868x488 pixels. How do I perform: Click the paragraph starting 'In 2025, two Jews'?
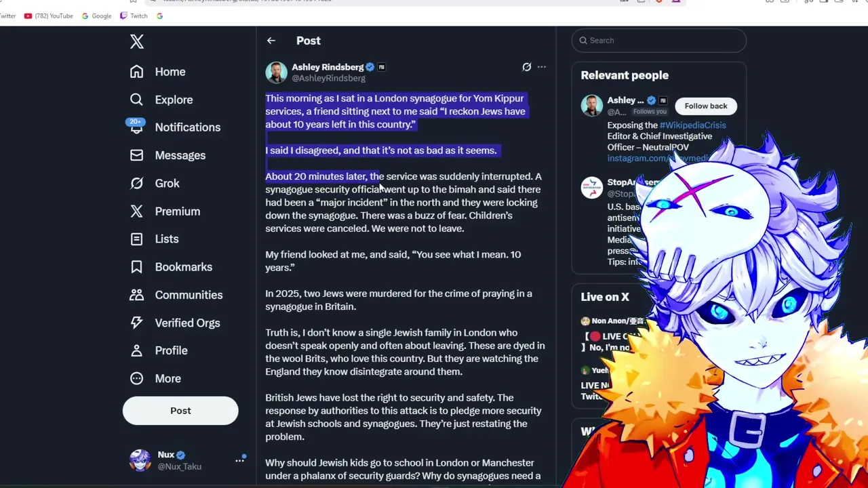point(399,300)
